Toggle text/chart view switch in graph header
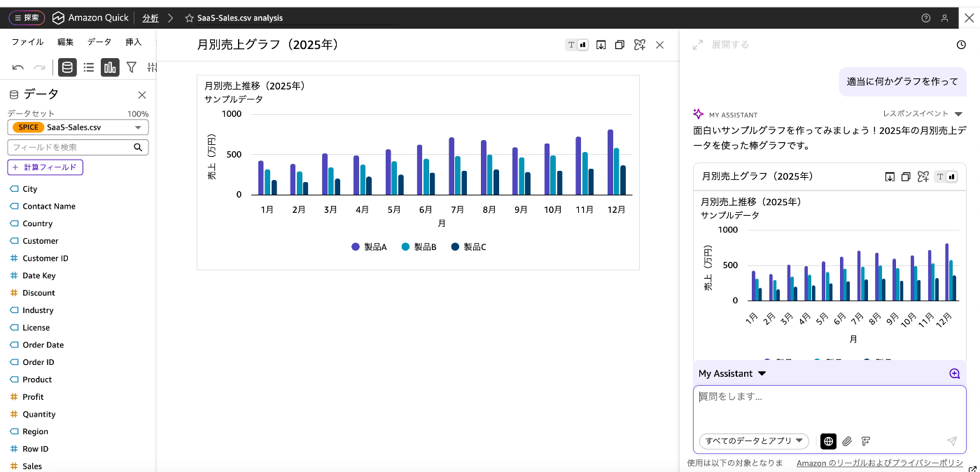 point(577,45)
